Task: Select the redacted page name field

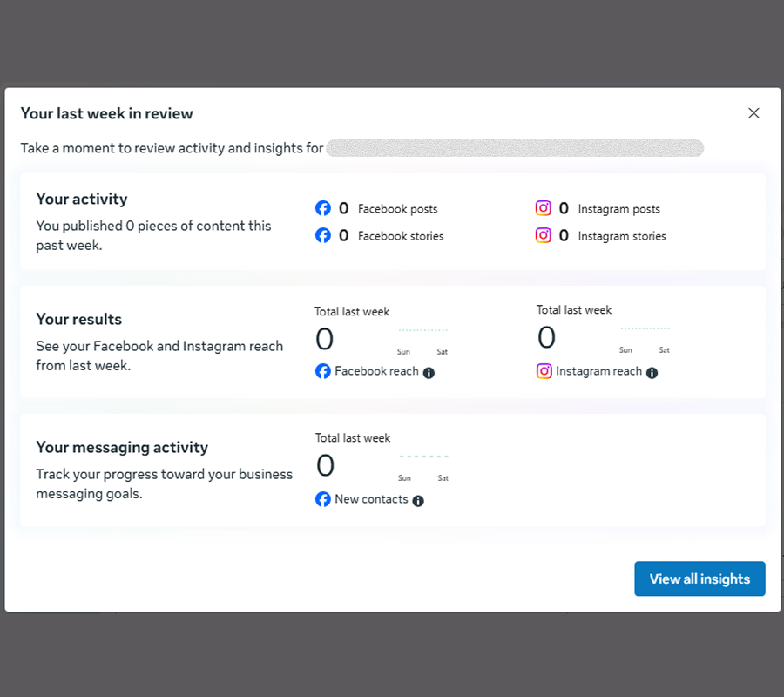Action: (x=514, y=148)
